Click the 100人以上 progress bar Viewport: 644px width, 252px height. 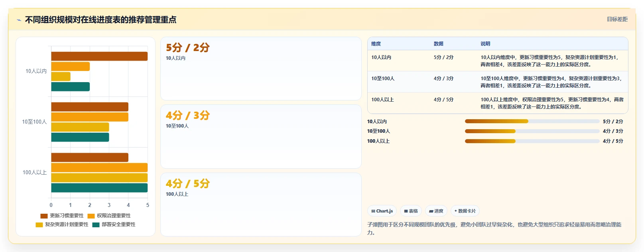(x=532, y=141)
